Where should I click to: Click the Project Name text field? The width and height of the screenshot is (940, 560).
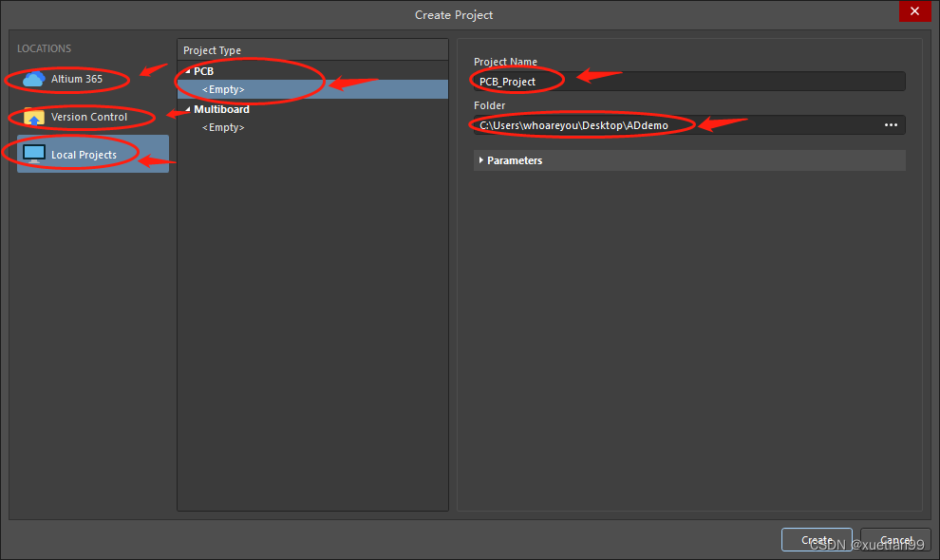pyautogui.click(x=688, y=82)
